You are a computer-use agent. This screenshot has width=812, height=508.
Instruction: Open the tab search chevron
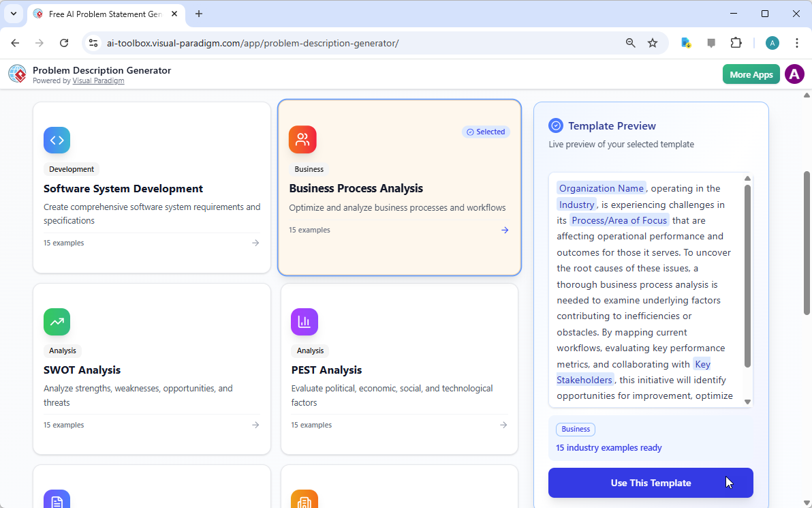[x=13, y=14]
